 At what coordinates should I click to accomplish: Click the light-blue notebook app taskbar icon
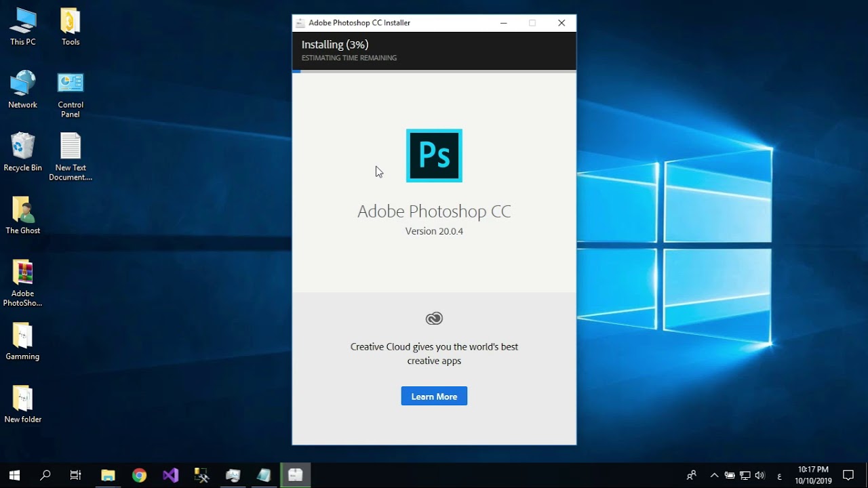[x=264, y=475]
